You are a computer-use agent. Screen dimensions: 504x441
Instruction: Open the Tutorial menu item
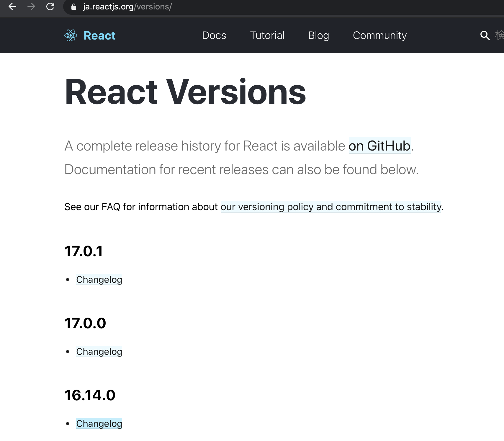(267, 35)
